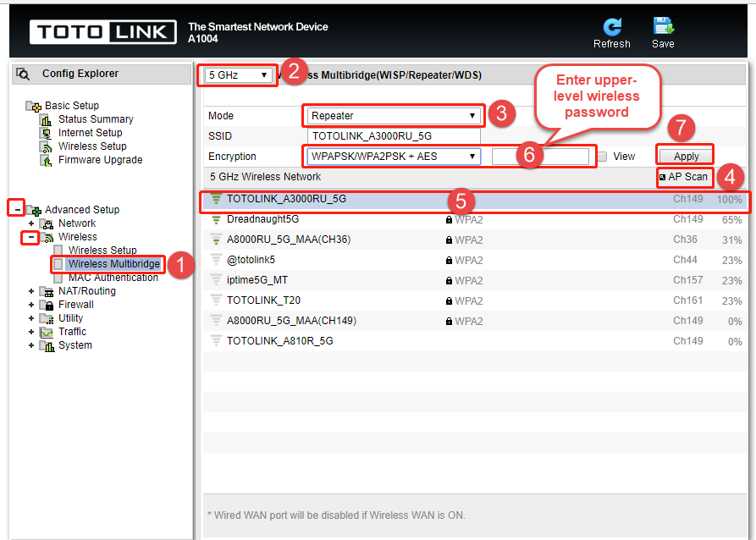Click the Status Summary chart icon
Image resolution: width=756 pixels, height=540 pixels.
tap(47, 119)
